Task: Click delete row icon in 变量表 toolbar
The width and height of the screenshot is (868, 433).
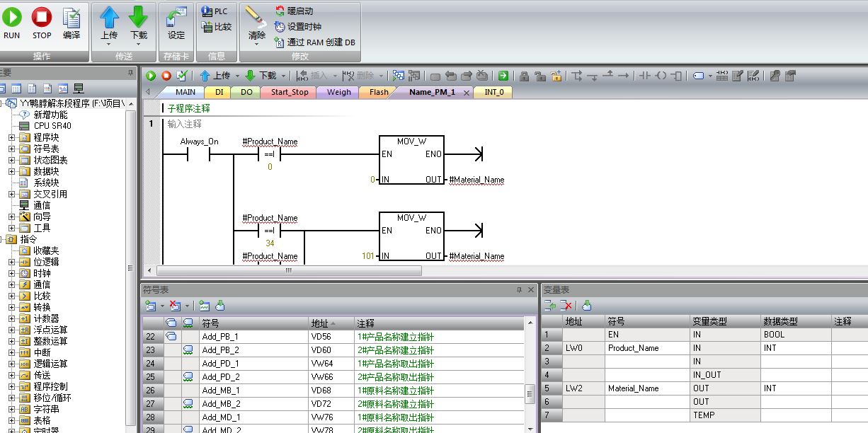Action: (x=566, y=306)
